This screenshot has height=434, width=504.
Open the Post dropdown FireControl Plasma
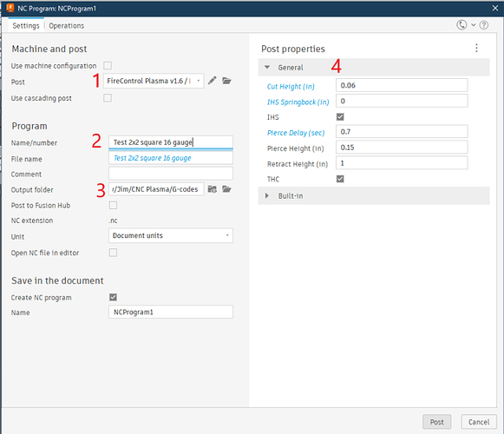(x=154, y=81)
